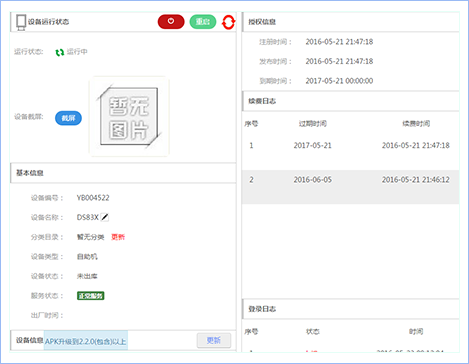Screen dimensions: 469x364
Task: Click the pencil edit icon beside DS83X
Action: click(105, 217)
